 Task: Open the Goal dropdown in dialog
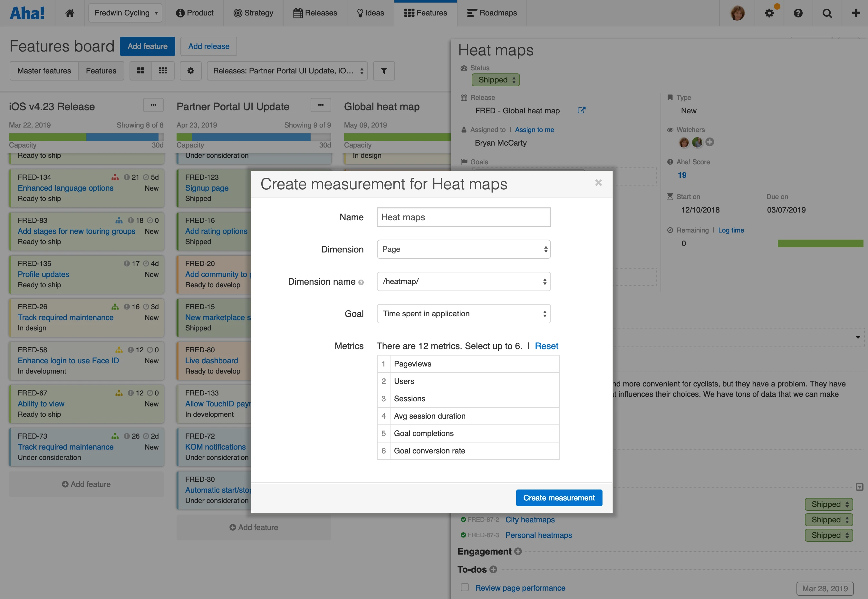tap(463, 314)
